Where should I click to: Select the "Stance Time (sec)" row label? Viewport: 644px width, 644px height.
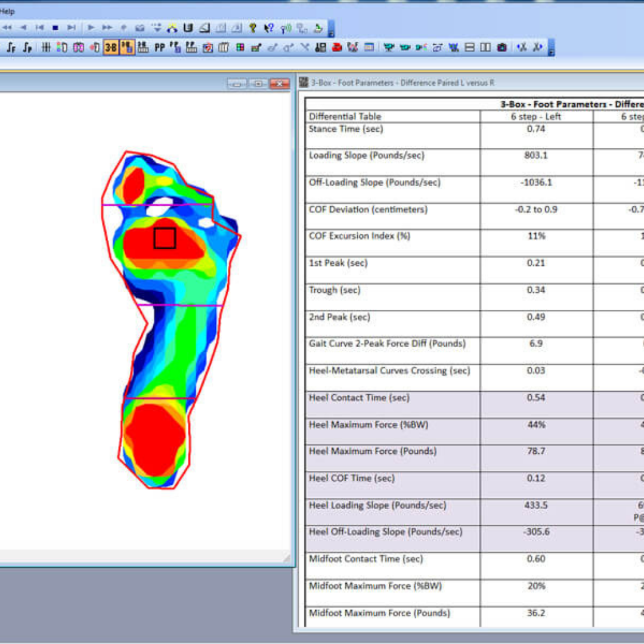[346, 129]
